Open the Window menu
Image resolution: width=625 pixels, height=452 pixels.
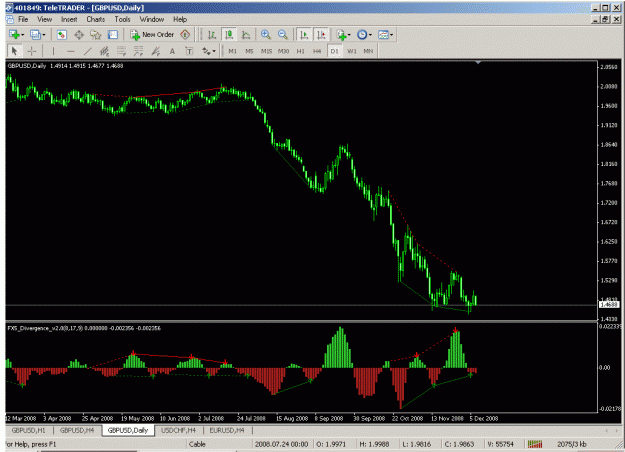tap(151, 19)
